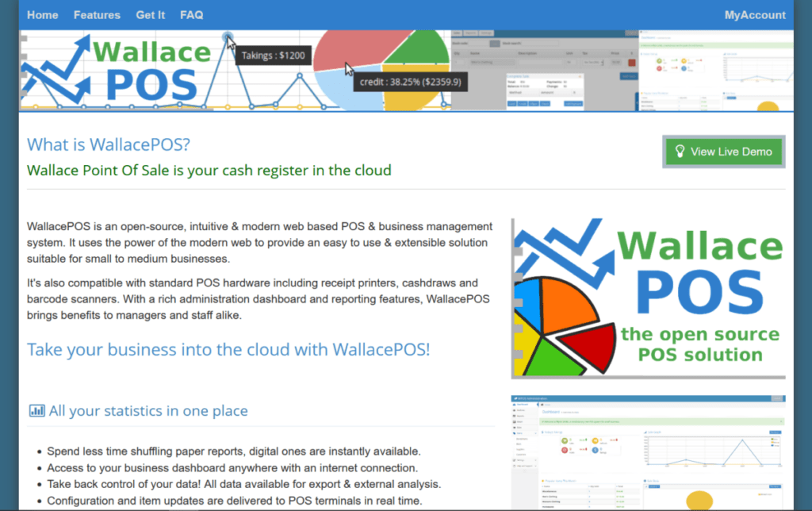Click 'Take your business into the cloud with WallacePOS!' heading
The image size is (812, 511).
point(228,350)
